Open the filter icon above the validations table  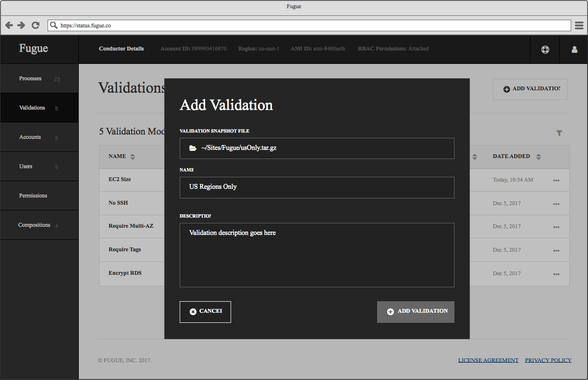tap(559, 133)
